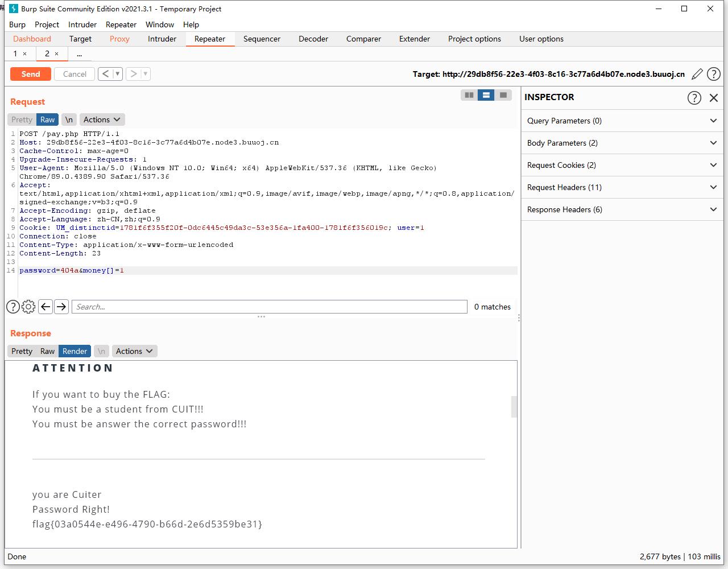Go to next search match arrow
728x569 pixels.
tap(61, 307)
